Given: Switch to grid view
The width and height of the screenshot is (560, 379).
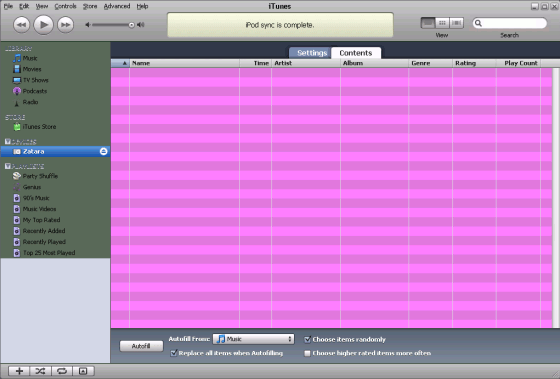Looking at the screenshot, I should click(442, 23).
